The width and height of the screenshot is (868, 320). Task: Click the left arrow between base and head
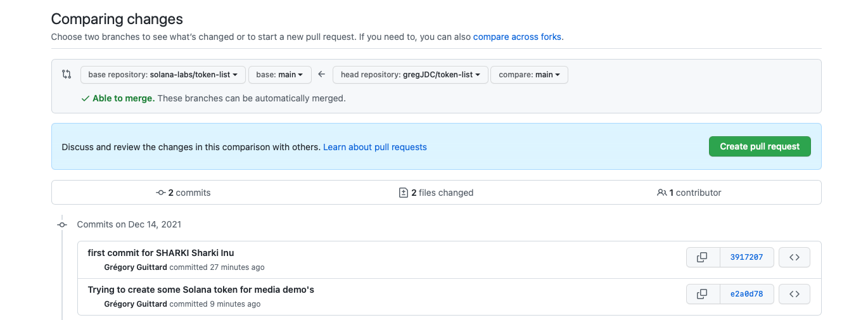(322, 75)
